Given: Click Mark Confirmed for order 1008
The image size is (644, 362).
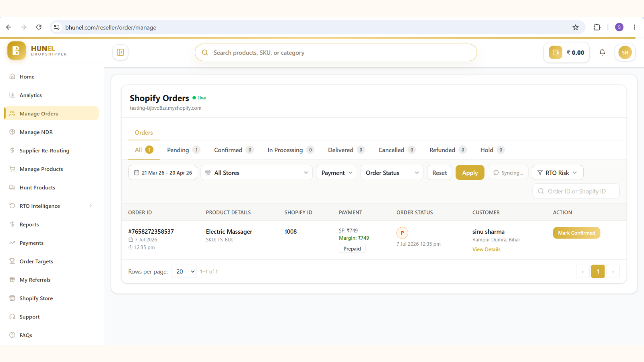Looking at the screenshot, I should coord(576,233).
